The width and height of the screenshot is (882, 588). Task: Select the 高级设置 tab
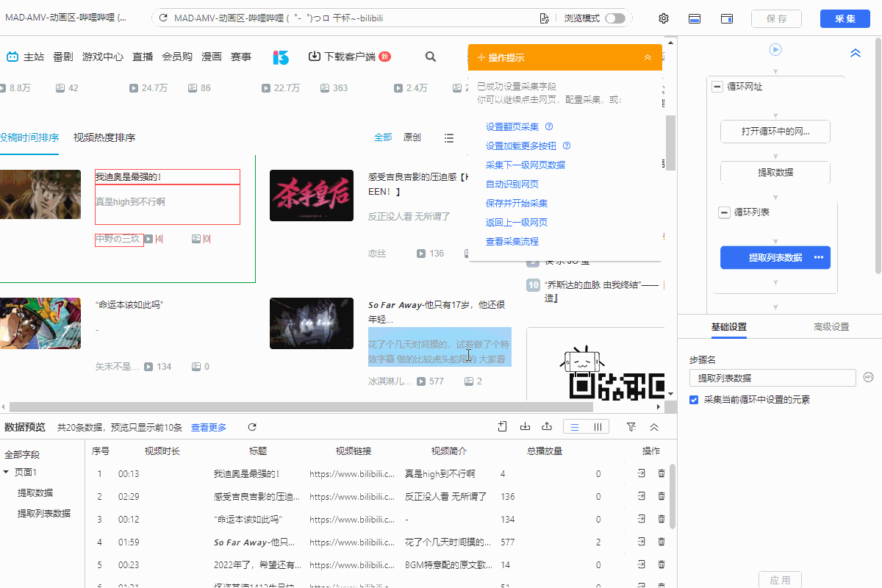[x=831, y=327]
